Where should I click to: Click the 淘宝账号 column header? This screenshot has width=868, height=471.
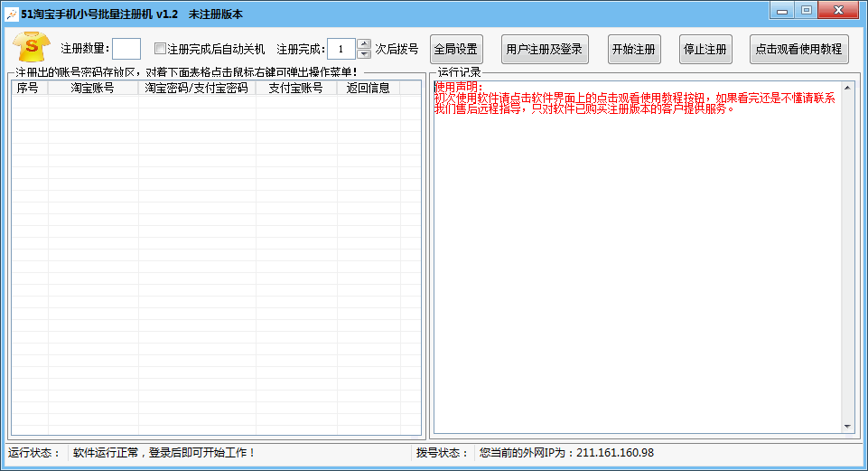tap(93, 88)
